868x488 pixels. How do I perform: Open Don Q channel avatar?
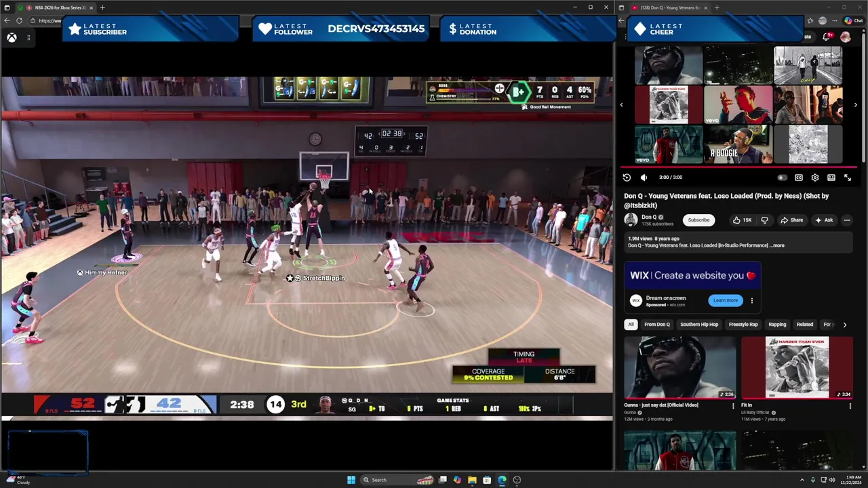point(631,220)
